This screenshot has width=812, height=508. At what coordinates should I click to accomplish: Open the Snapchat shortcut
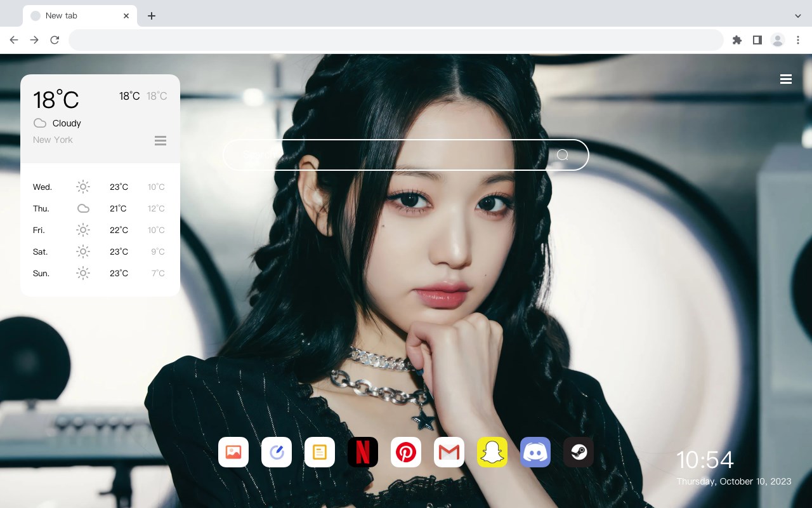pyautogui.click(x=492, y=452)
